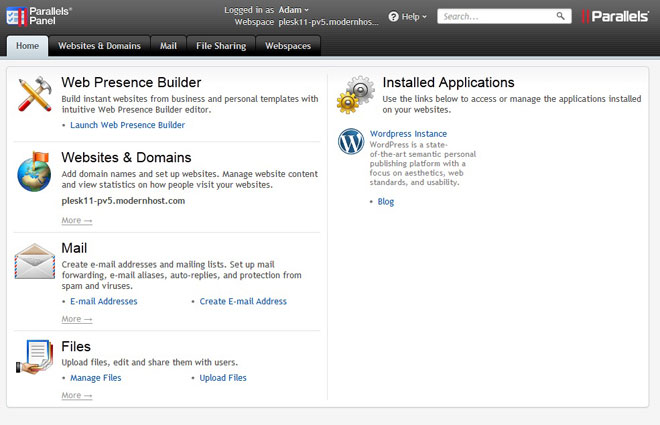Open the Blog link

click(x=386, y=202)
